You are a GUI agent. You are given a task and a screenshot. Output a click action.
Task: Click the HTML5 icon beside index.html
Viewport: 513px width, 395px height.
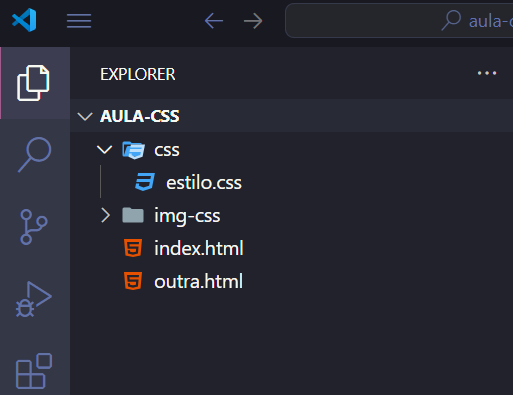click(x=133, y=248)
